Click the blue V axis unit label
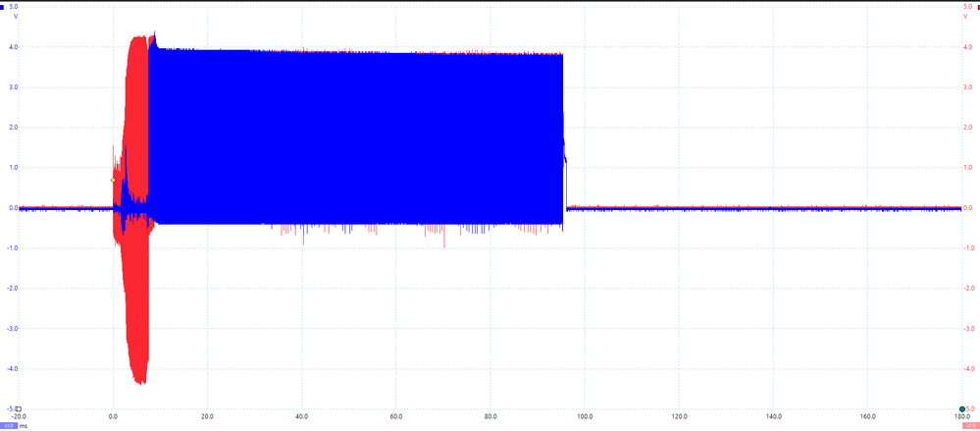The height and width of the screenshot is (432, 980). [x=15, y=17]
